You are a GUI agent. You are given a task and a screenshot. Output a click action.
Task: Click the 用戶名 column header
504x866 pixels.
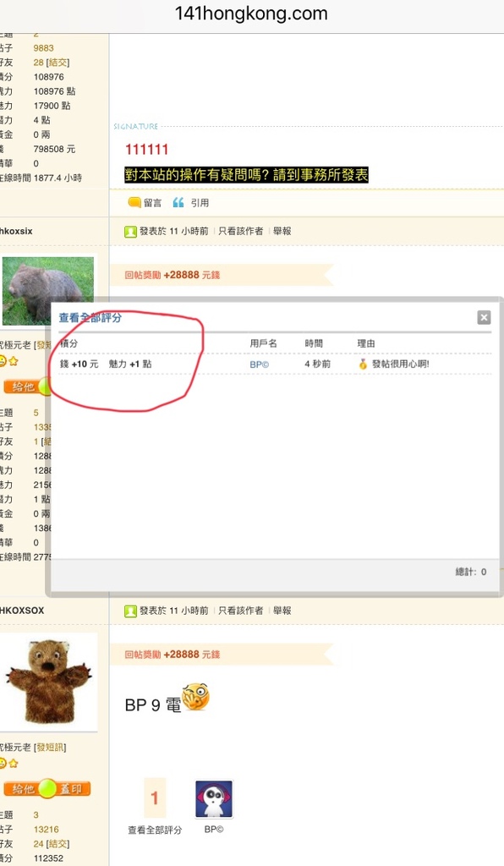(263, 343)
